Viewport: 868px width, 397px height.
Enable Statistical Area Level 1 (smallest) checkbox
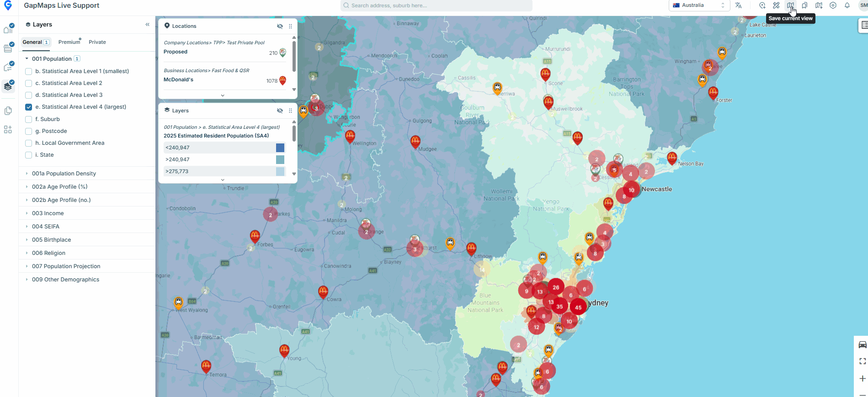point(29,71)
